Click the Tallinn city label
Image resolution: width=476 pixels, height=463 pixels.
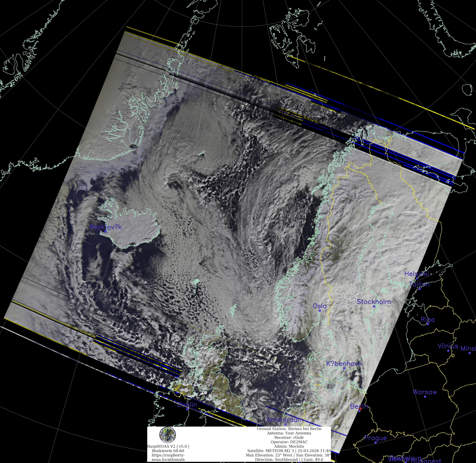[x=419, y=284]
